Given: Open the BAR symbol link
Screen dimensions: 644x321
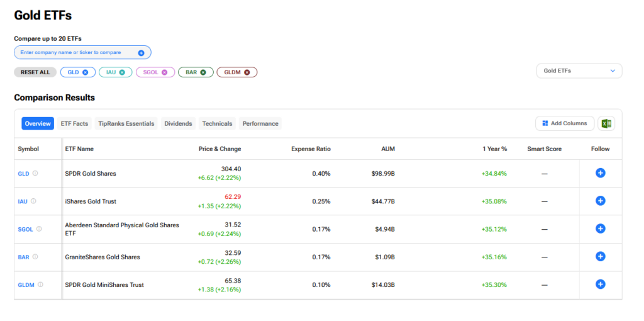Looking at the screenshot, I should click(23, 257).
